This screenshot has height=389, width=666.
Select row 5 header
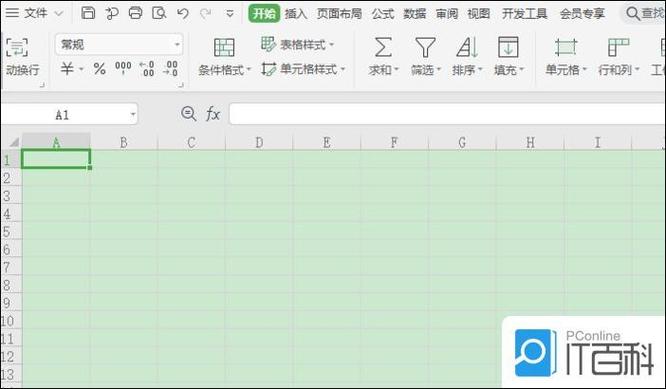[11, 232]
